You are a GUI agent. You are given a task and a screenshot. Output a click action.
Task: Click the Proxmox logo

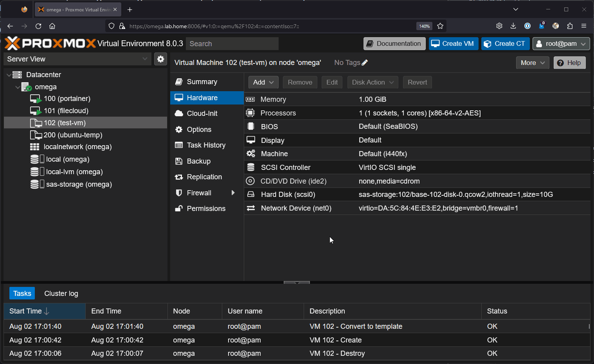point(50,43)
